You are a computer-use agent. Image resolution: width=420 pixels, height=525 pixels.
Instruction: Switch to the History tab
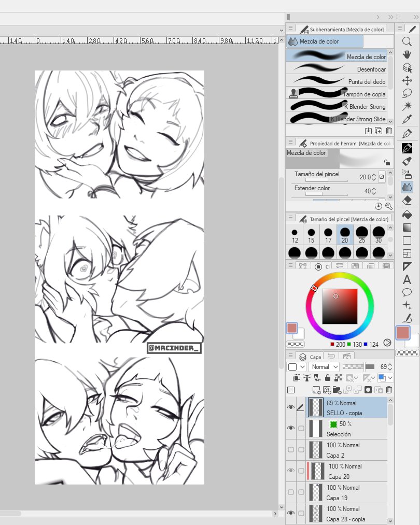(x=331, y=356)
